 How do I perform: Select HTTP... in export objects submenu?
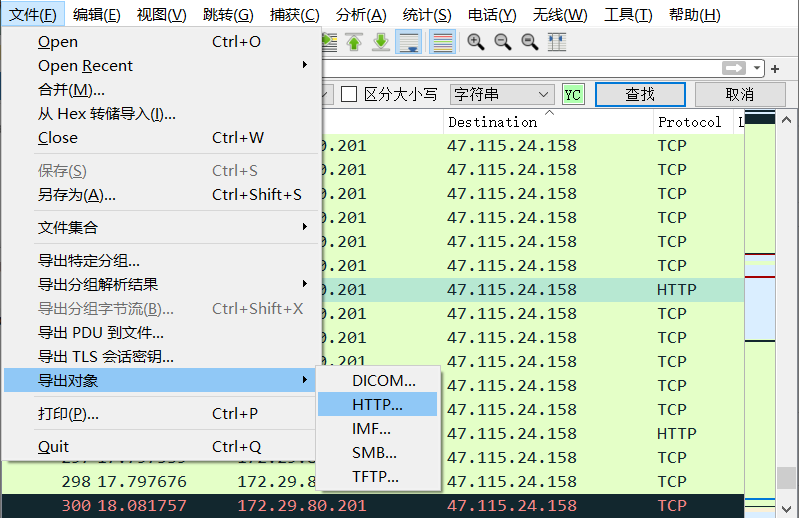[x=377, y=404]
